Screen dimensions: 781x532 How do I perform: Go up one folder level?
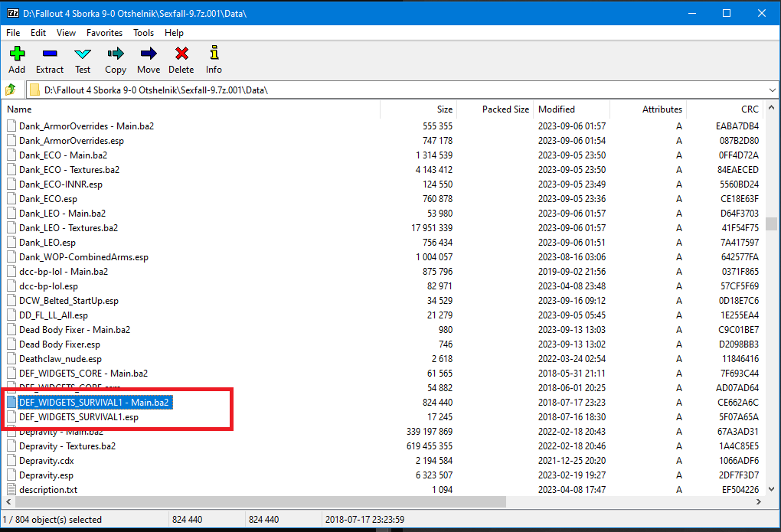11,90
